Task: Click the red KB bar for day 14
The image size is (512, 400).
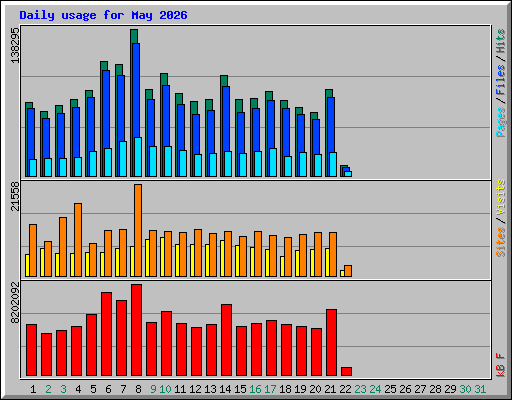Action: coord(226,340)
